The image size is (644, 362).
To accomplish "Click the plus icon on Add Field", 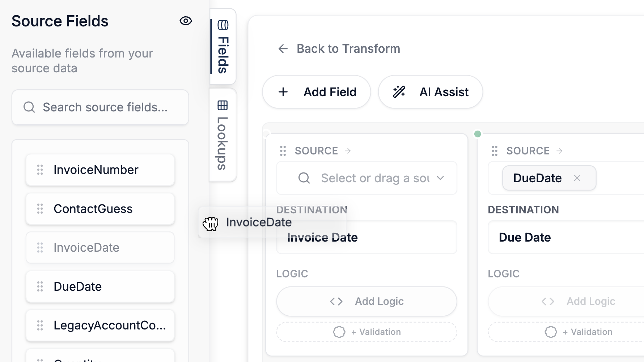I will pos(283,92).
